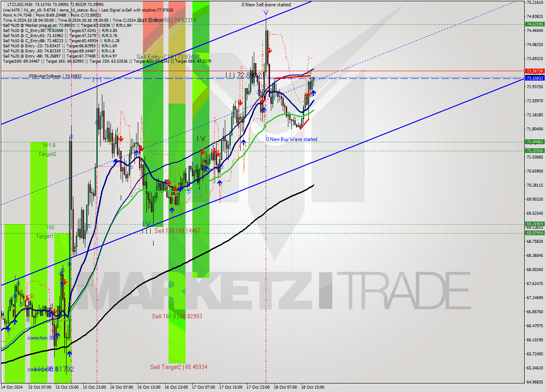This screenshot has width=546, height=392.
Task: Select the '0 New Buy Wave started' label
Action: click(292, 139)
